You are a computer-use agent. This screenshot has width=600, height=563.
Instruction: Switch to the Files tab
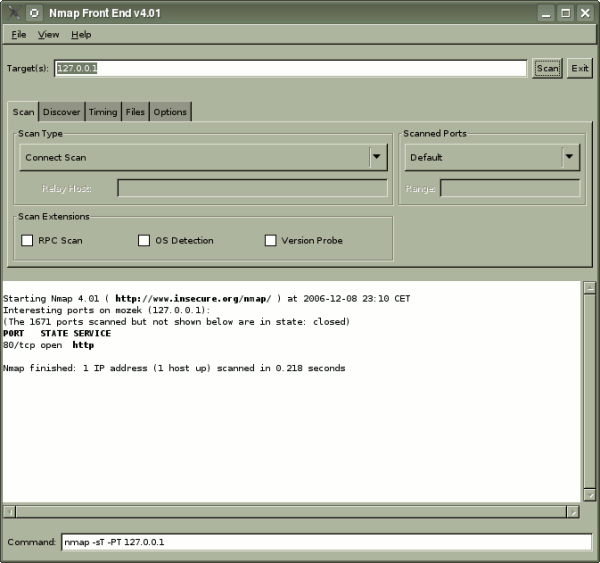[x=135, y=112]
